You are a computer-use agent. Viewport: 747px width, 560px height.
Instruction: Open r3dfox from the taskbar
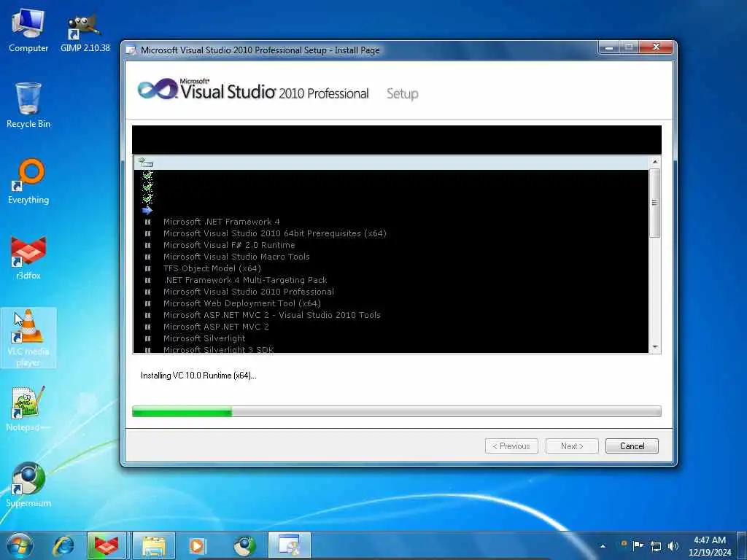tap(107, 545)
